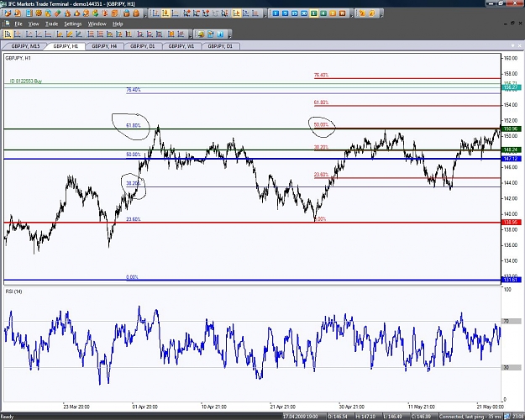The image size is (525, 420).
Task: Click the 0.00% label on the bottom blue line
Action: tap(132, 277)
